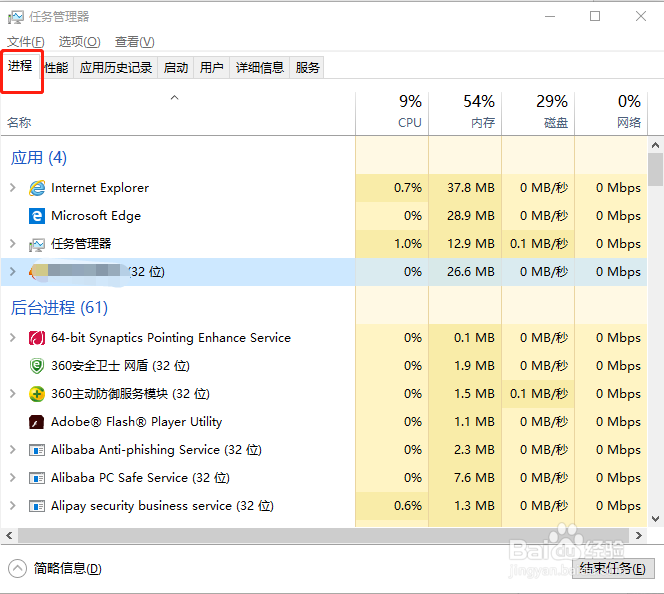The image size is (664, 594).
Task: Expand the highlighted (32 位) process row
Action: click(13, 271)
